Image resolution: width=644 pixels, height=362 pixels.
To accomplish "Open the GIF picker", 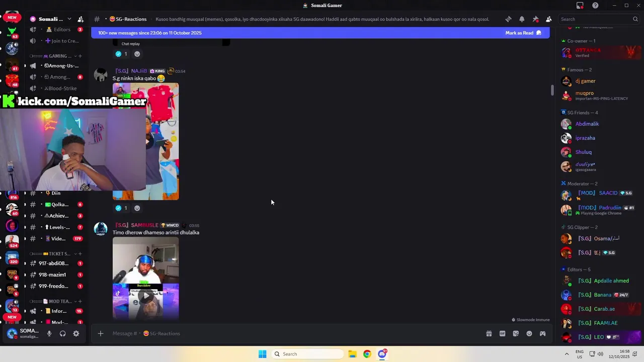I will (x=502, y=333).
